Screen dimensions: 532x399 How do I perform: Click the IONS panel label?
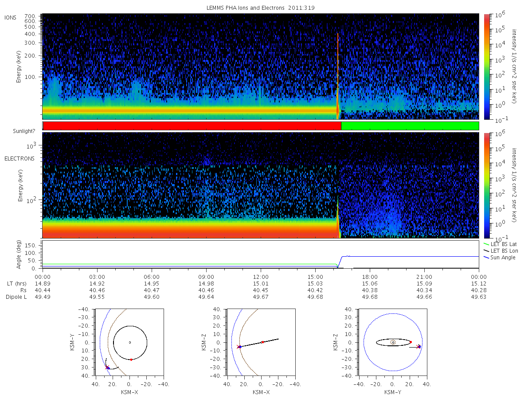click(11, 18)
